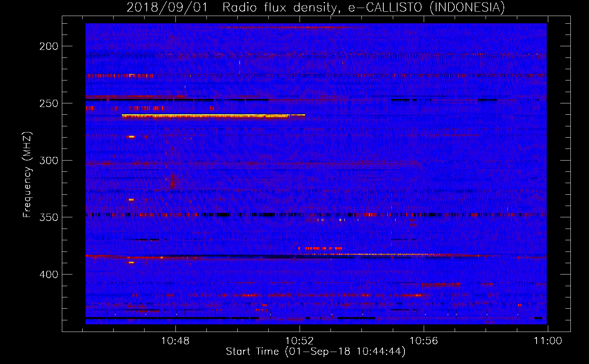Click the 400 frequency tick label
Screen dimensions: 589x364
[x=49, y=274]
